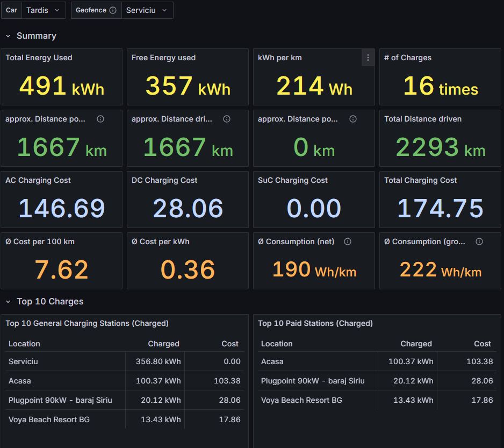Collapse the Top 10 Charges row
This screenshot has width=504, height=448.
pyautogui.click(x=8, y=302)
